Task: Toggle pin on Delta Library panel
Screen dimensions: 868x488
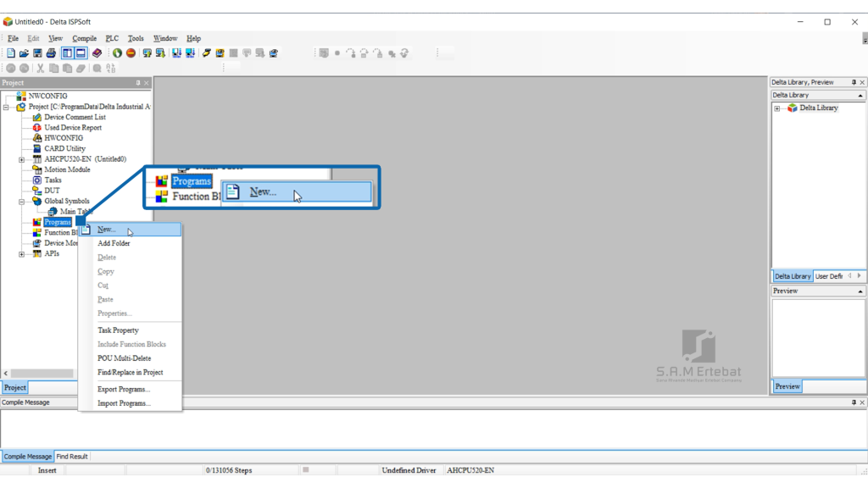Action: coord(854,82)
